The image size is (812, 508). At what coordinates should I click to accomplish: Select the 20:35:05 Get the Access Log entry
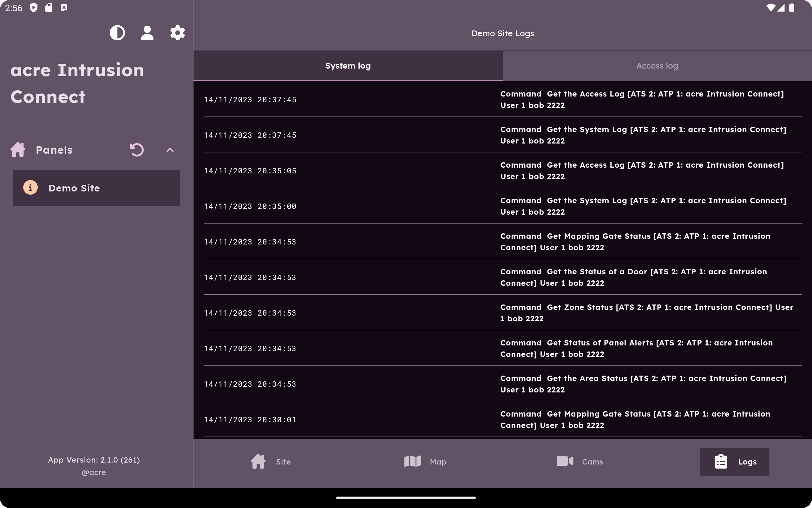[503, 171]
